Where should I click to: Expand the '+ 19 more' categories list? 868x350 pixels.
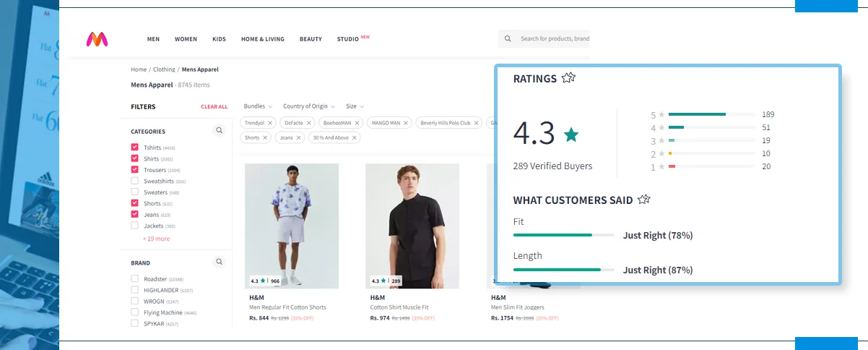coord(157,239)
